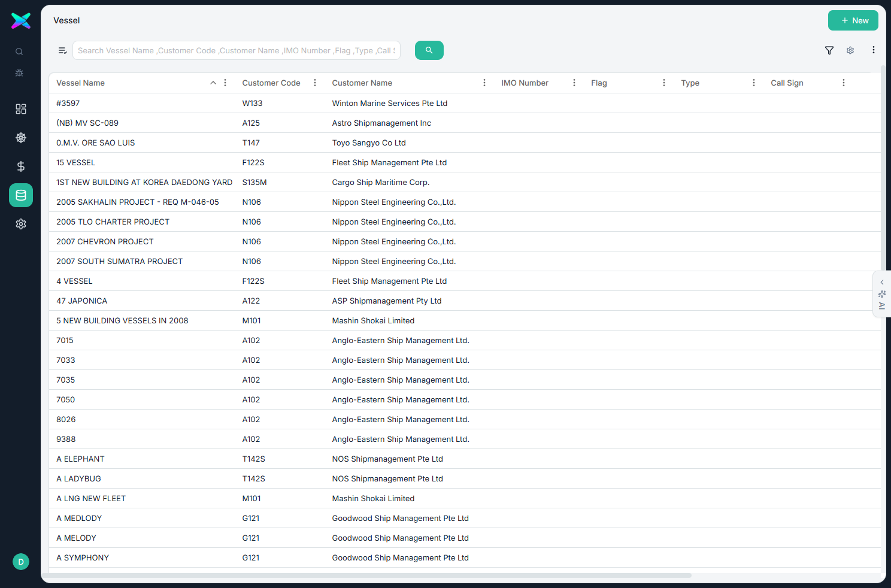Click the AI sparkle icon on side tab

coord(882,294)
